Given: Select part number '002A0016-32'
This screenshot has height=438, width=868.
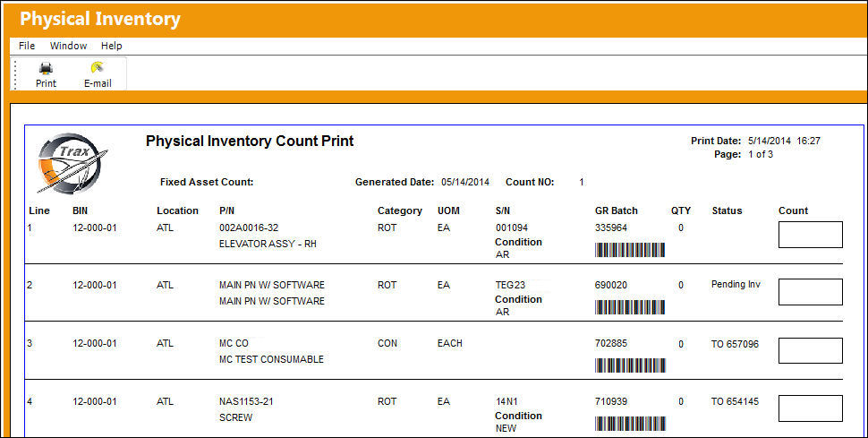Looking at the screenshot, I should (x=248, y=228).
